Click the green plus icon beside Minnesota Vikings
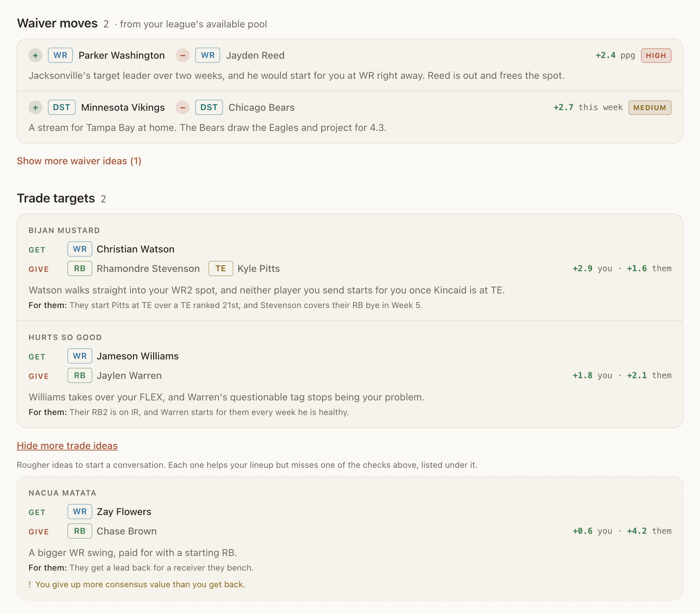Screen dimensions: 700x614 [x=35, y=108]
